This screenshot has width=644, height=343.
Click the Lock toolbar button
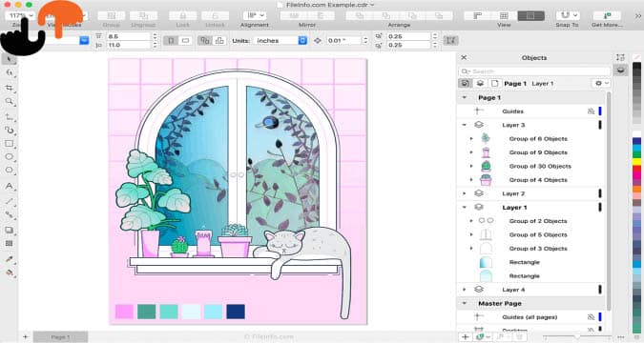coord(183,16)
